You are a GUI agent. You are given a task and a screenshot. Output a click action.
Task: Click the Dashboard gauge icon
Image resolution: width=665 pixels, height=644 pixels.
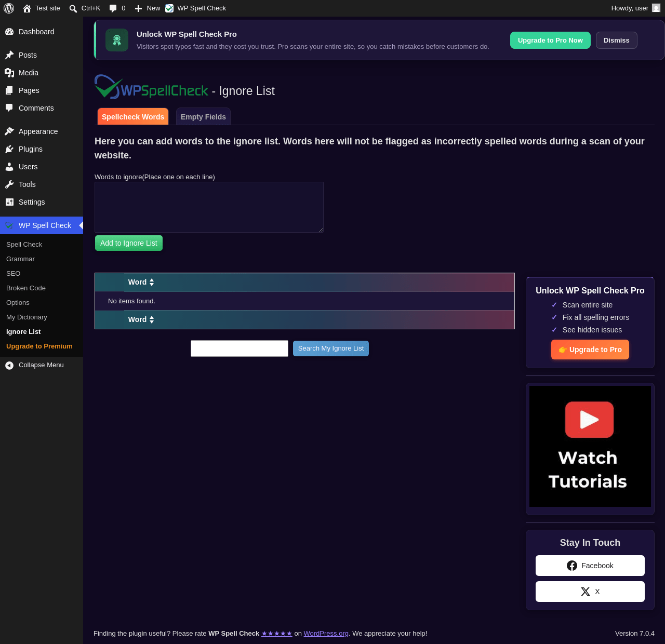(x=9, y=32)
